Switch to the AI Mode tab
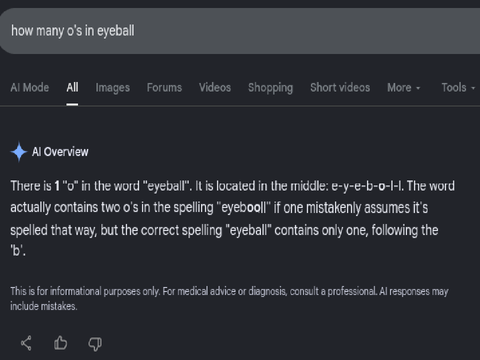 coord(30,88)
